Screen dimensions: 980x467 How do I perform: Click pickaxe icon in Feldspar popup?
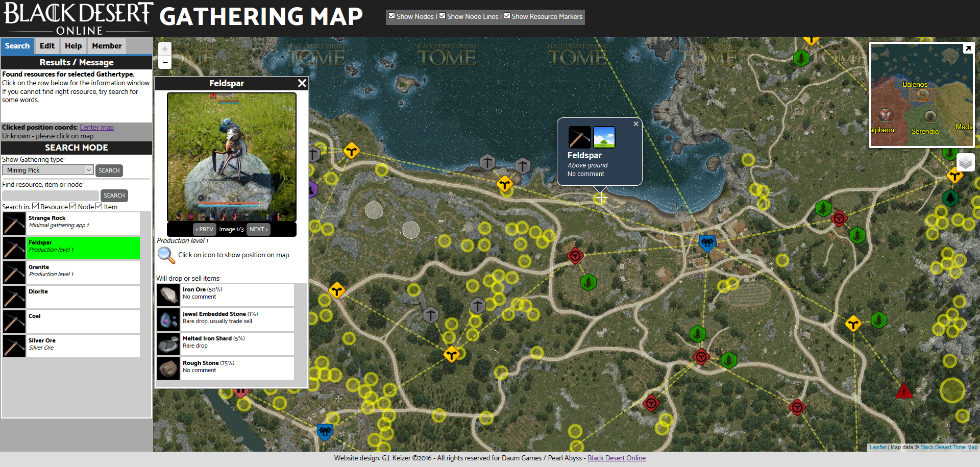[580, 137]
